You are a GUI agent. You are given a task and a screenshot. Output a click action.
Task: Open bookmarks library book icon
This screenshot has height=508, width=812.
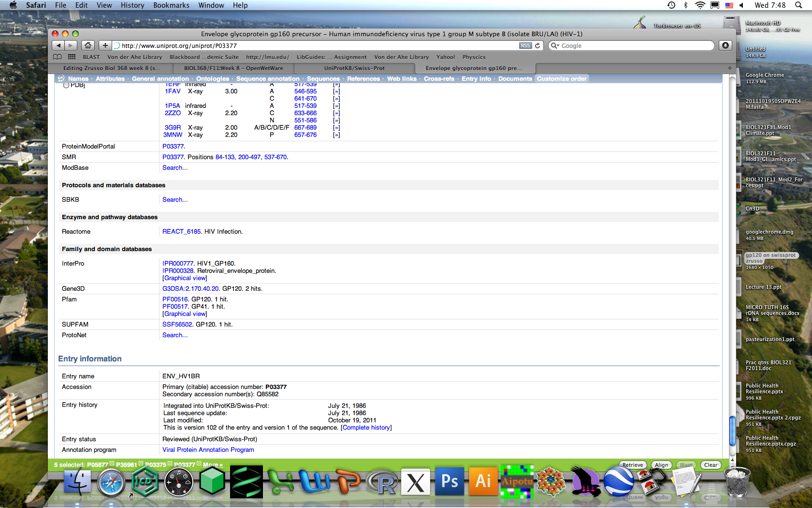coord(58,57)
